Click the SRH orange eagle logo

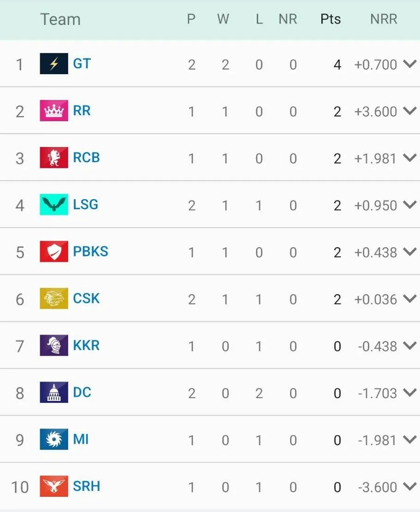[x=54, y=487]
